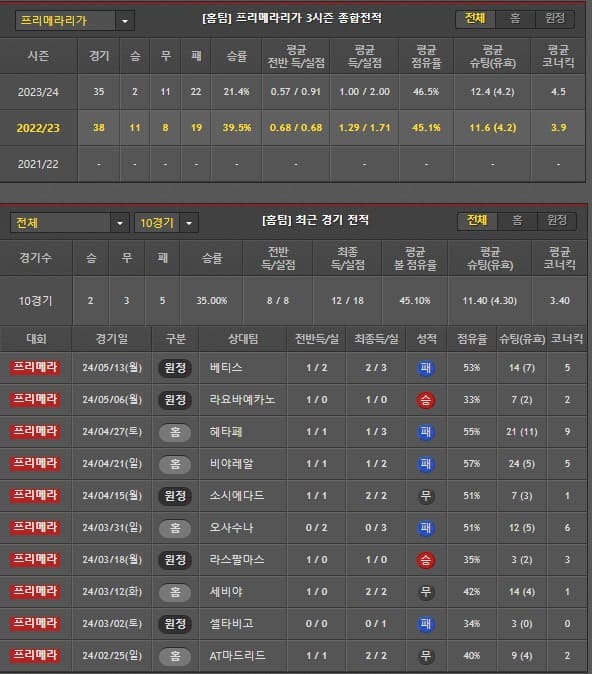
Task: Click the 39.5% win rate for 2022/23
Action: 237,128
